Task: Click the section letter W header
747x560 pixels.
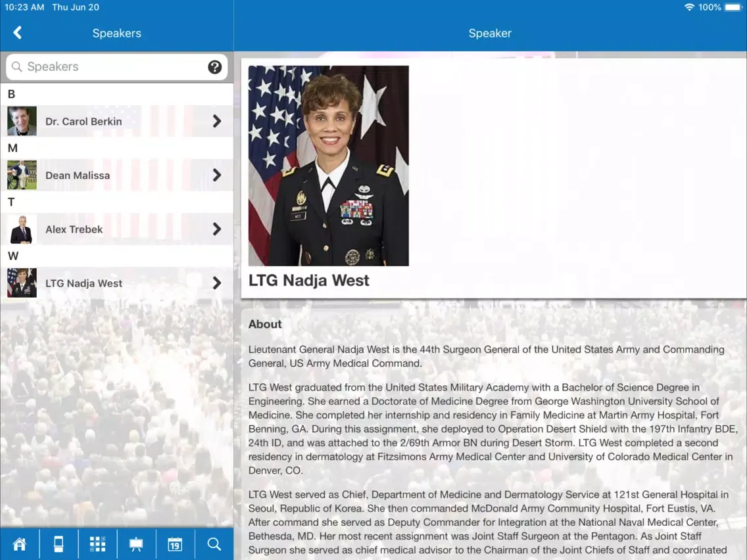Action: tap(13, 256)
